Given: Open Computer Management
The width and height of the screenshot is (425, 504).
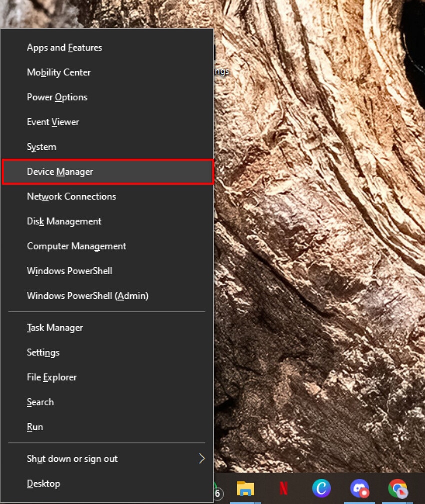Looking at the screenshot, I should coord(76,246).
